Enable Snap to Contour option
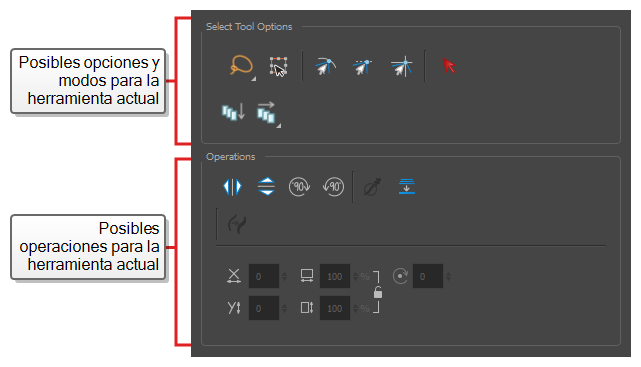The image size is (641, 367). tap(325, 66)
